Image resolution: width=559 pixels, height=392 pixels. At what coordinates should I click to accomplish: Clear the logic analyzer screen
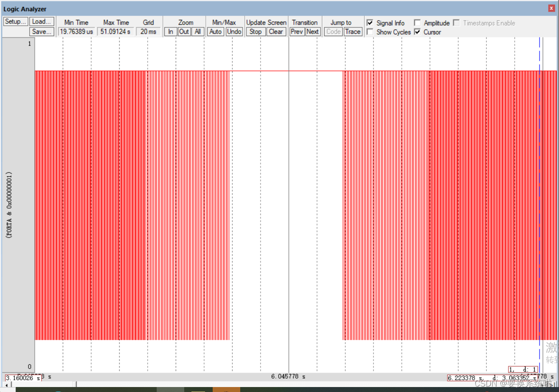coord(276,32)
